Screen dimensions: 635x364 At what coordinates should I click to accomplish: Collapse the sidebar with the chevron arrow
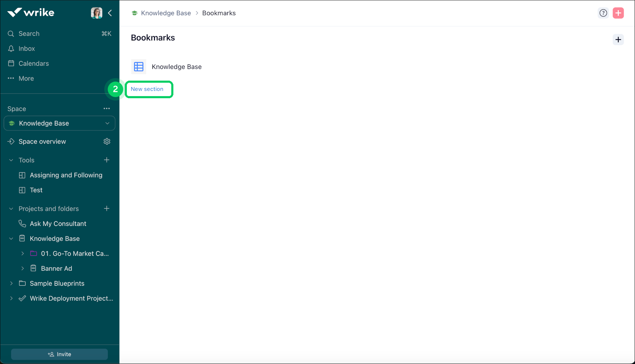tap(110, 13)
